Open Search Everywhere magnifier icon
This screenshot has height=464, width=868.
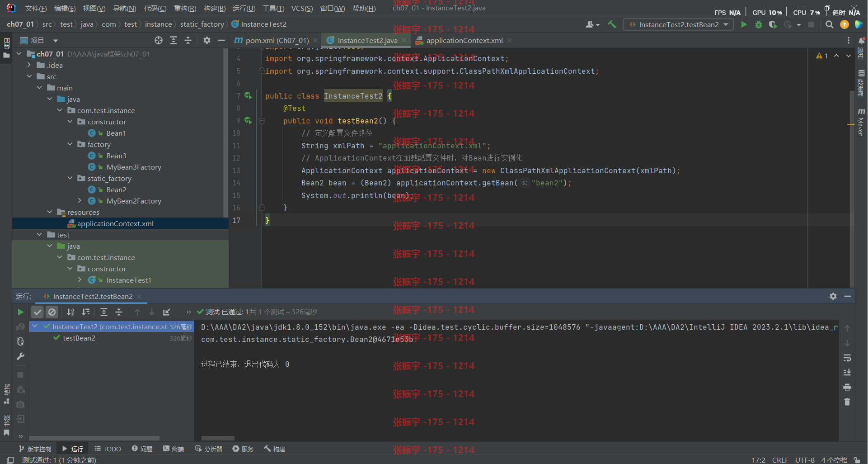click(830, 24)
